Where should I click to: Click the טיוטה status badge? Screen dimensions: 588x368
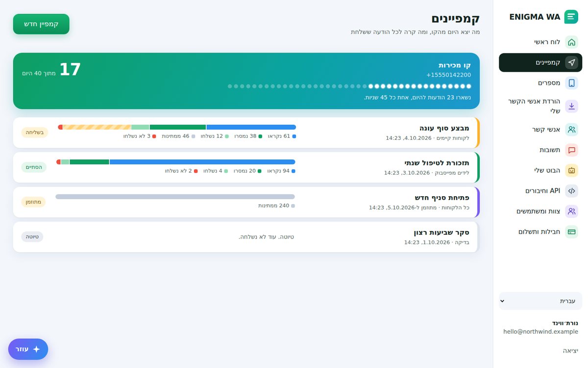pos(32,237)
